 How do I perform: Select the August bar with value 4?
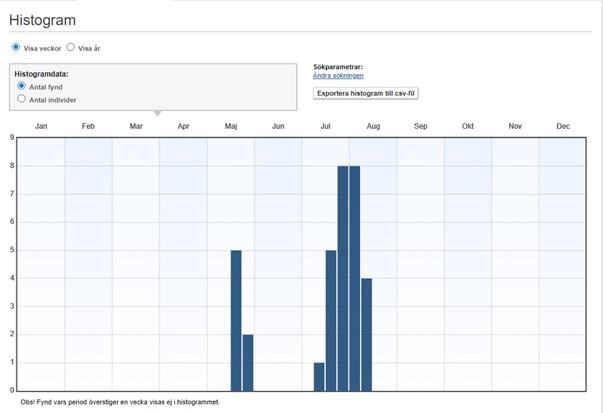(x=366, y=334)
